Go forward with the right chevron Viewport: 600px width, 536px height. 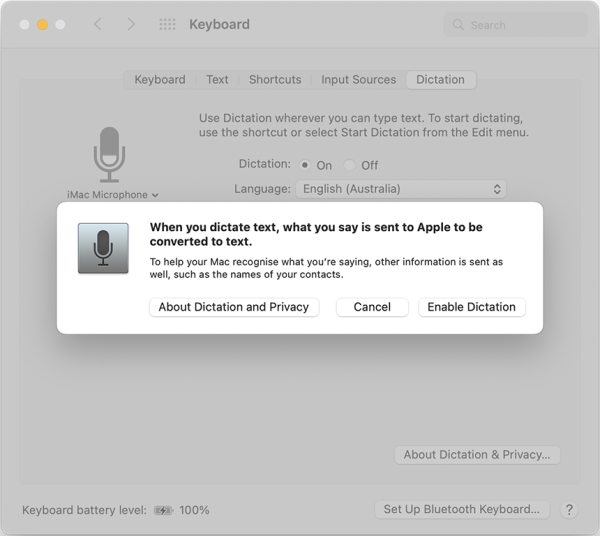coord(131,24)
